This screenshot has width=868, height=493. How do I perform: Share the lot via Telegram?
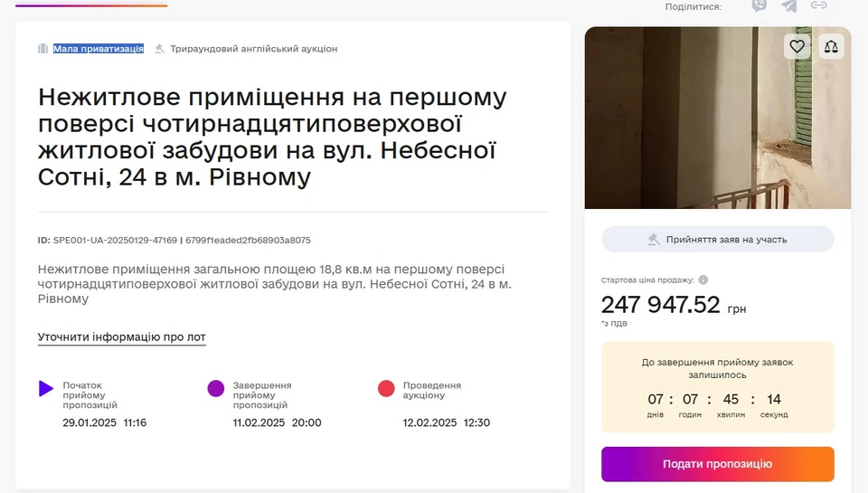coord(788,5)
